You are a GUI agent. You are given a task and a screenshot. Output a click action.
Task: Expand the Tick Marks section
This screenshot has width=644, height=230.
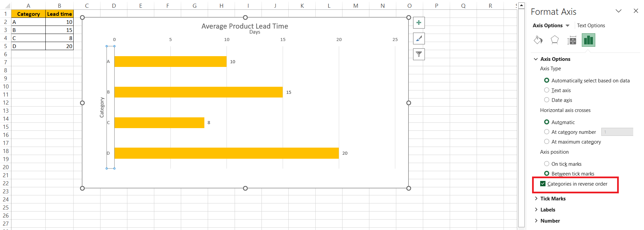point(536,199)
